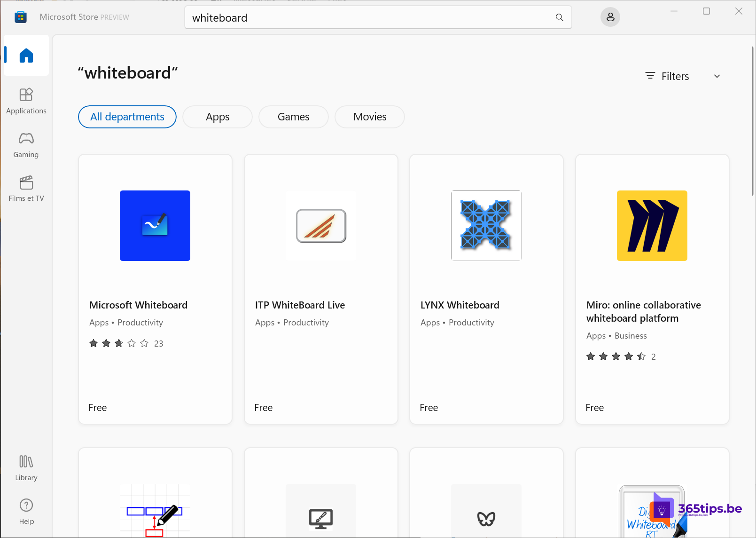Image resolution: width=756 pixels, height=538 pixels.
Task: Open Home in the sidebar
Action: coord(26,55)
